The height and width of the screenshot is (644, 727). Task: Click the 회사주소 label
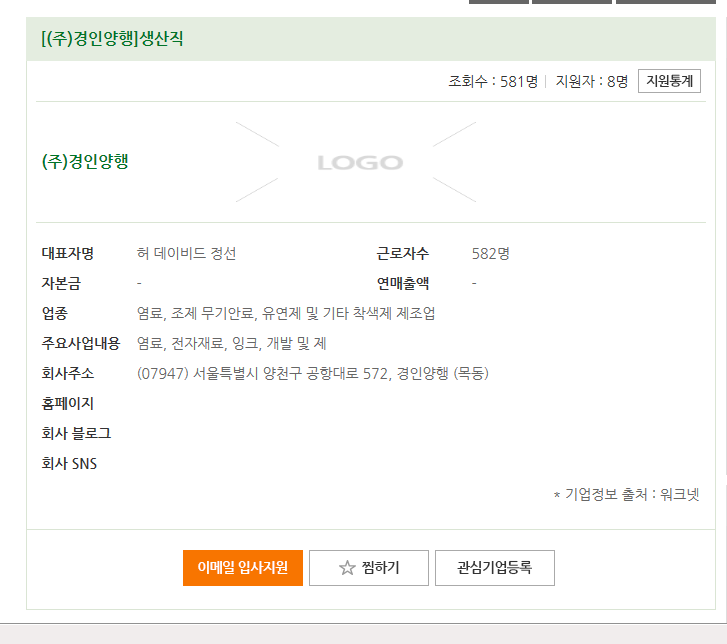[x=68, y=373]
